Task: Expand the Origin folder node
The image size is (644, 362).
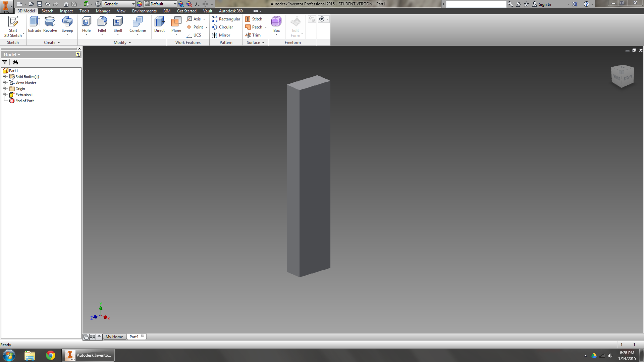Action: point(5,89)
